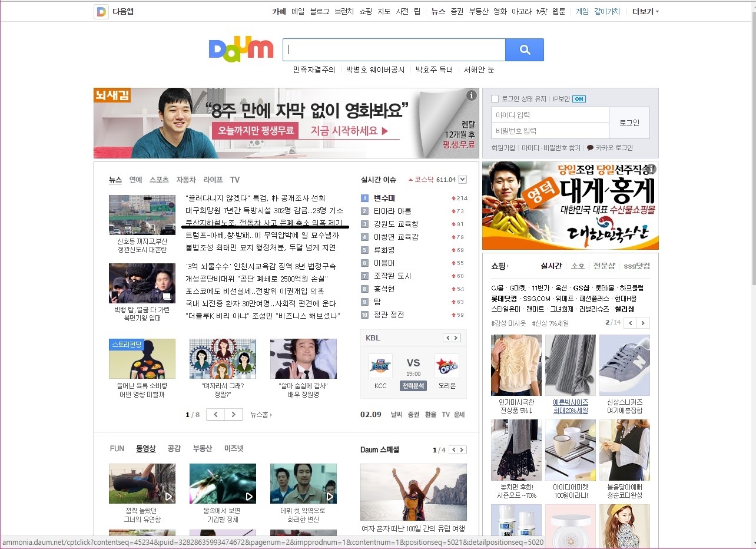Screen dimensions: 756x549
Task: Click the 카카오 로그인 speech bubble icon
Action: pyautogui.click(x=590, y=148)
